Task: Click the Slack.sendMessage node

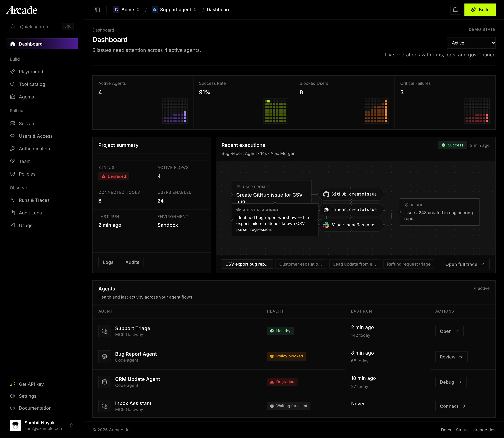Action: (x=351, y=225)
